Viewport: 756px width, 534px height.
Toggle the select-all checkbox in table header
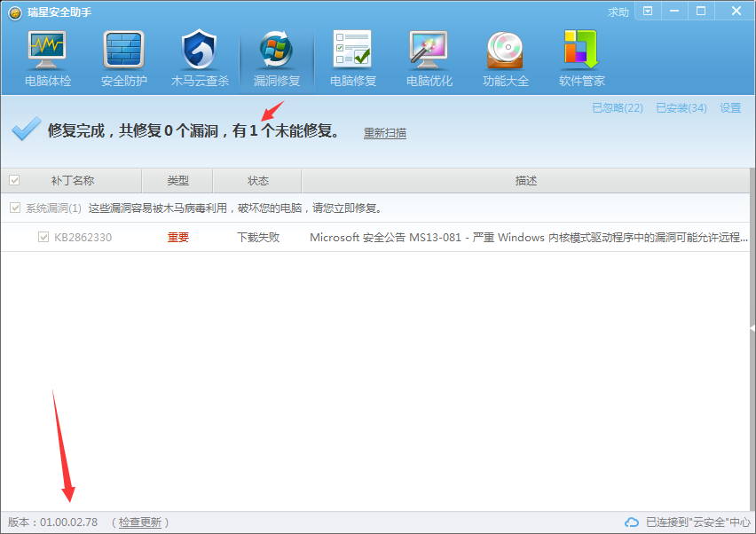[14, 180]
